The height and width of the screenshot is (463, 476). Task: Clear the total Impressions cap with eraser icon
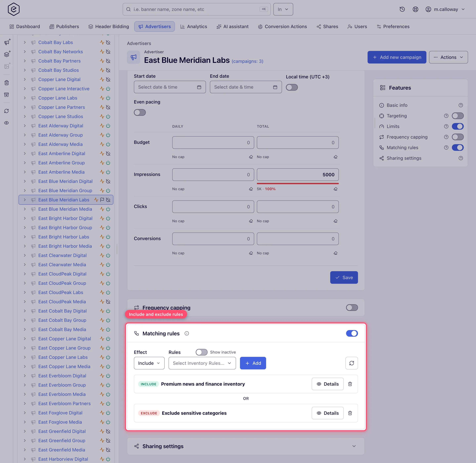click(336, 189)
